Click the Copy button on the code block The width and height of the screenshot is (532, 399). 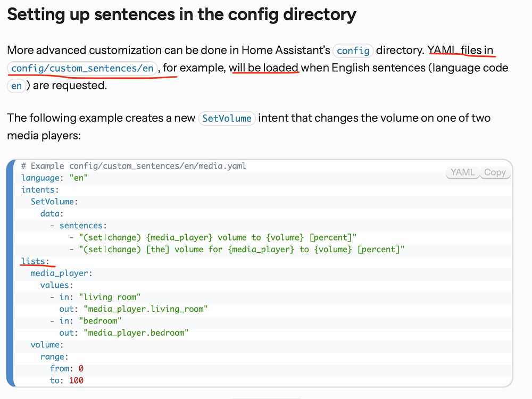495,172
